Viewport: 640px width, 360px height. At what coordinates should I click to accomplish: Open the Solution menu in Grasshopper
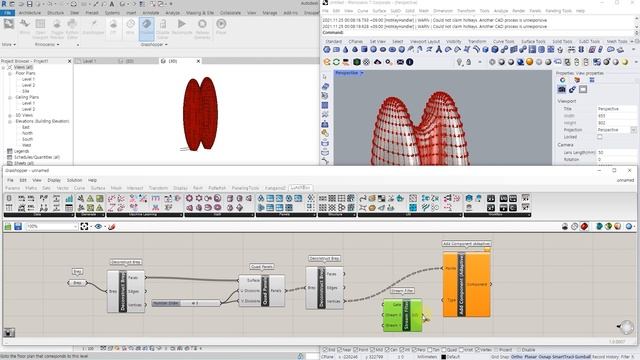(74, 180)
